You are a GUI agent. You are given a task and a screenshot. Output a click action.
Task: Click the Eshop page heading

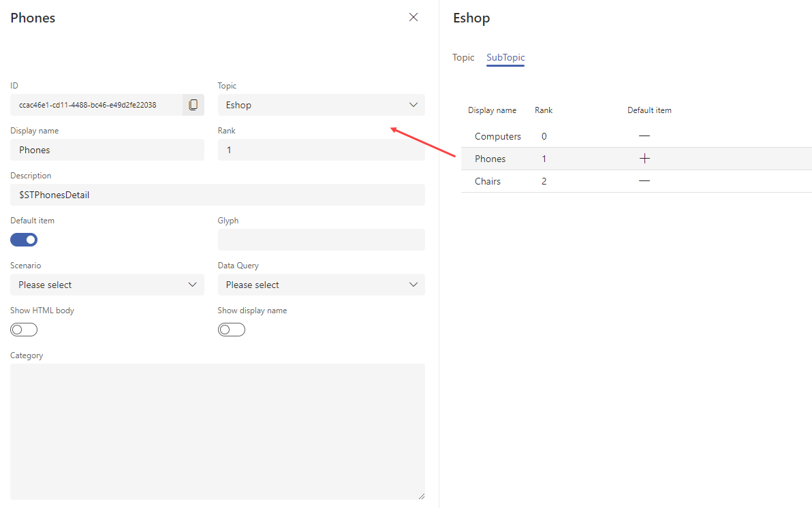[471, 18]
